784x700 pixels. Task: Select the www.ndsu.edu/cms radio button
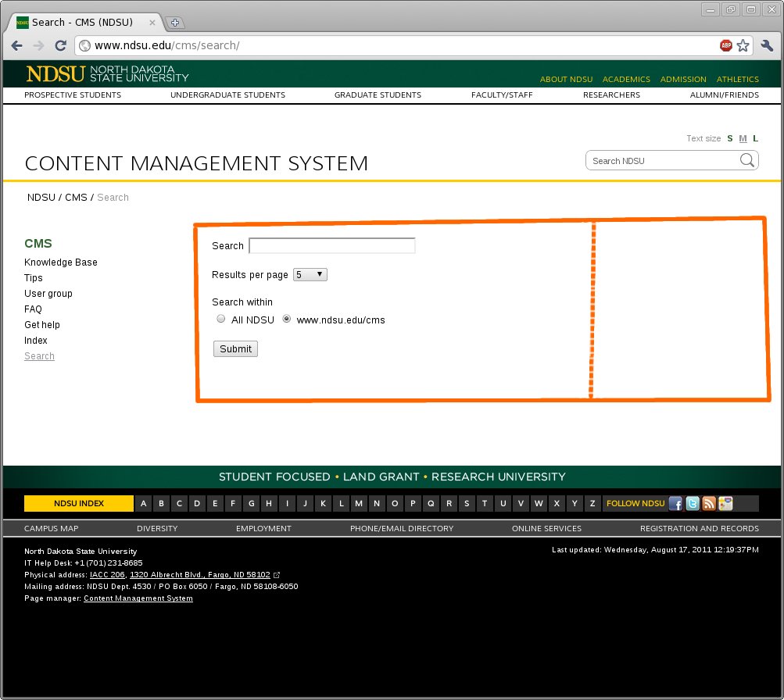(287, 319)
